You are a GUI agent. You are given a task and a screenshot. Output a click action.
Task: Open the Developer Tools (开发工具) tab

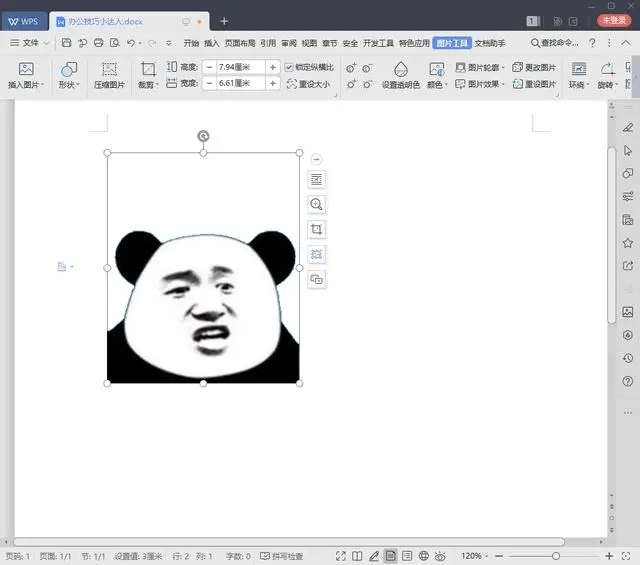pos(378,43)
